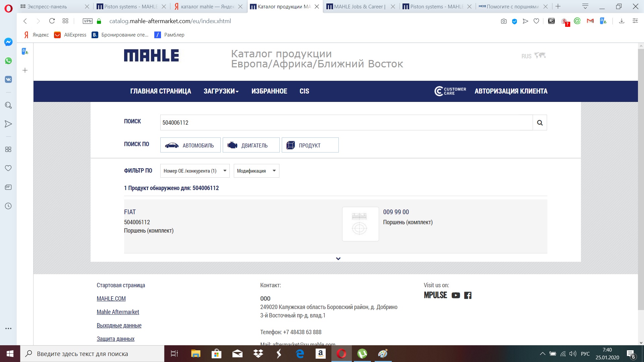Viewport: 644px width, 362px height.
Task: Open Customer Care icon in navbar
Action: [x=450, y=91]
